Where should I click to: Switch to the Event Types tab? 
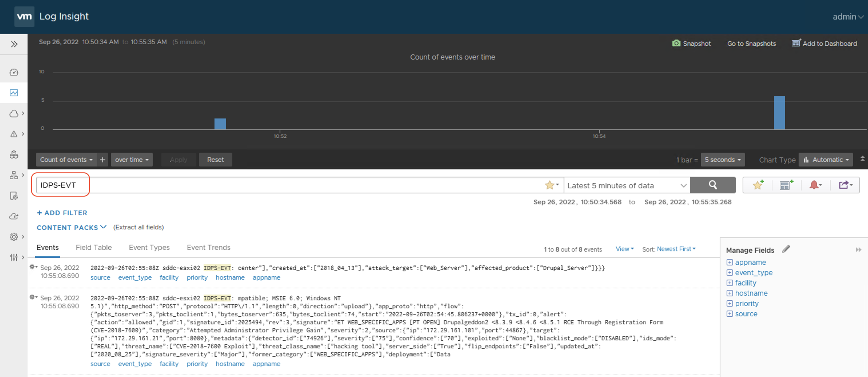coord(149,247)
